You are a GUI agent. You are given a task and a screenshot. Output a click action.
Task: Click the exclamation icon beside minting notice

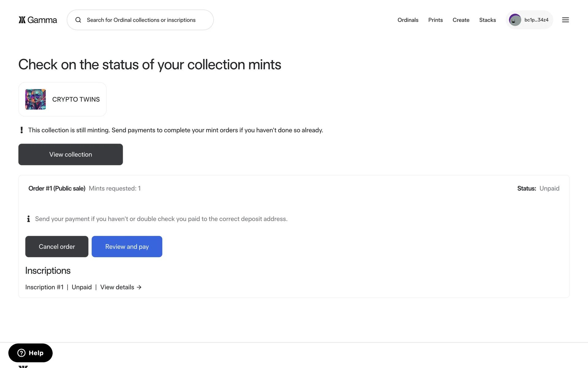tap(21, 130)
